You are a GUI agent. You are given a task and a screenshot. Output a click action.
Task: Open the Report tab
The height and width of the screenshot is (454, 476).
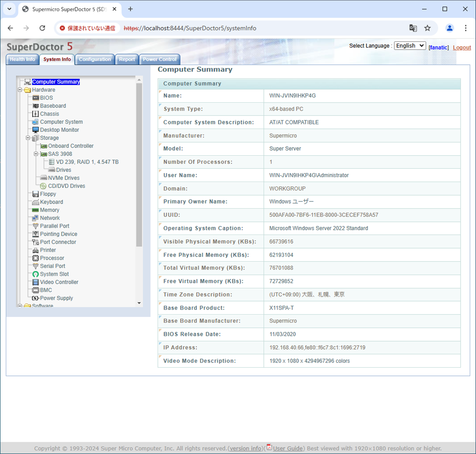point(127,60)
